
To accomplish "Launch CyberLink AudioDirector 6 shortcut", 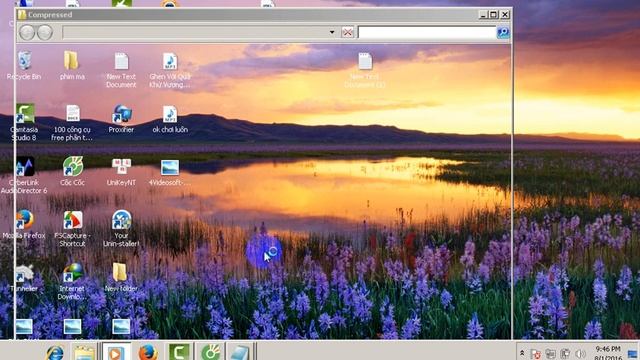I will (24, 176).
